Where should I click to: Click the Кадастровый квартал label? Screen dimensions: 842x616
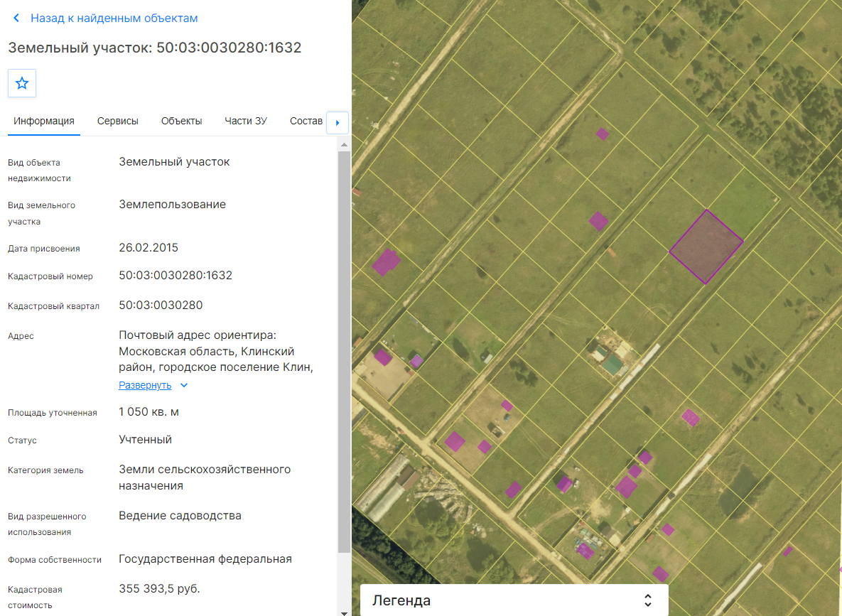[53, 306]
